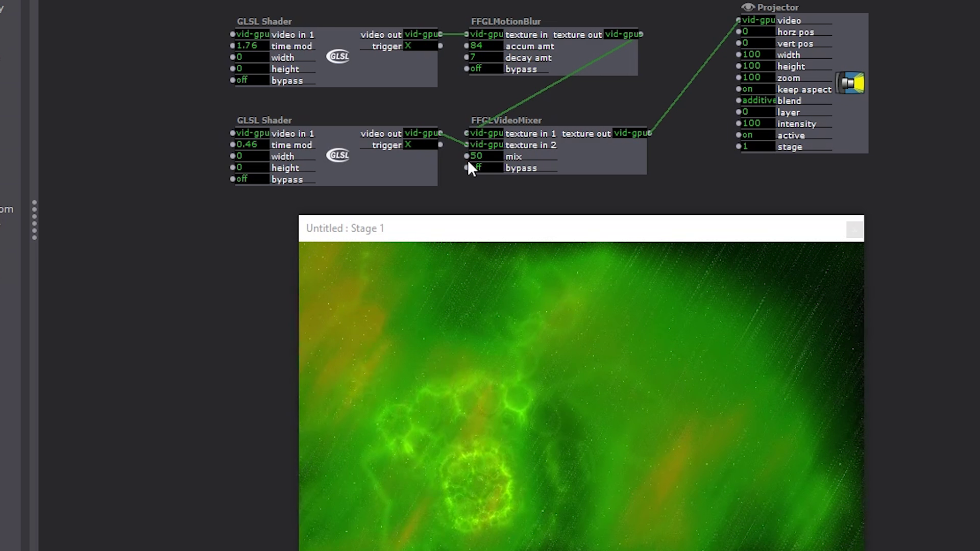Close the Stage 1 preview window

point(854,230)
